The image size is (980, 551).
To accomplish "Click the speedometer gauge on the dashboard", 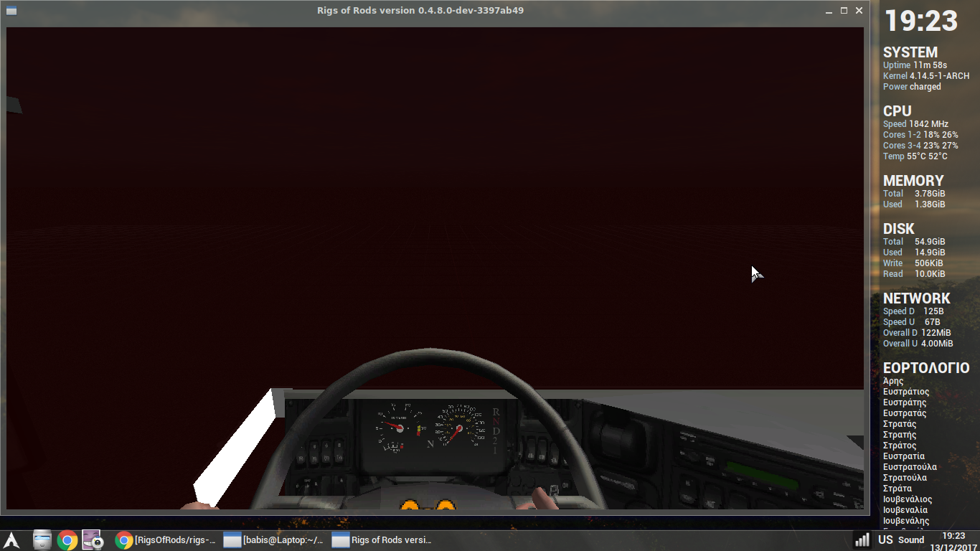I will [459, 429].
